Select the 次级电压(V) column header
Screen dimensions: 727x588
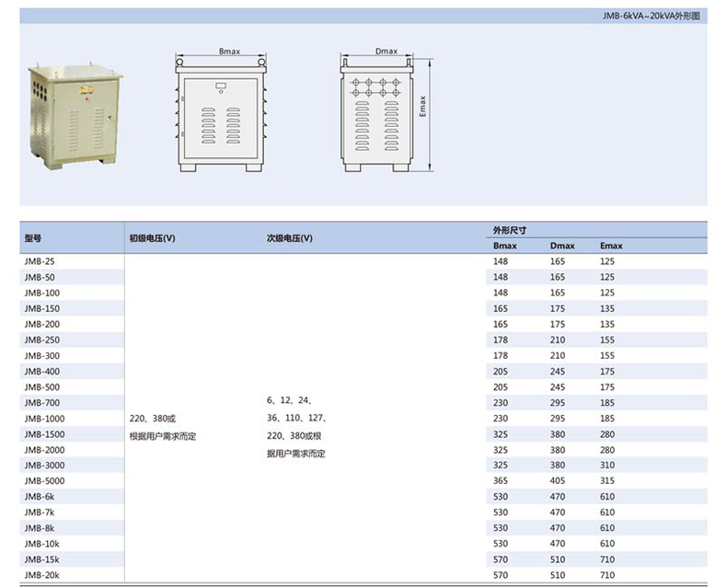290,238
